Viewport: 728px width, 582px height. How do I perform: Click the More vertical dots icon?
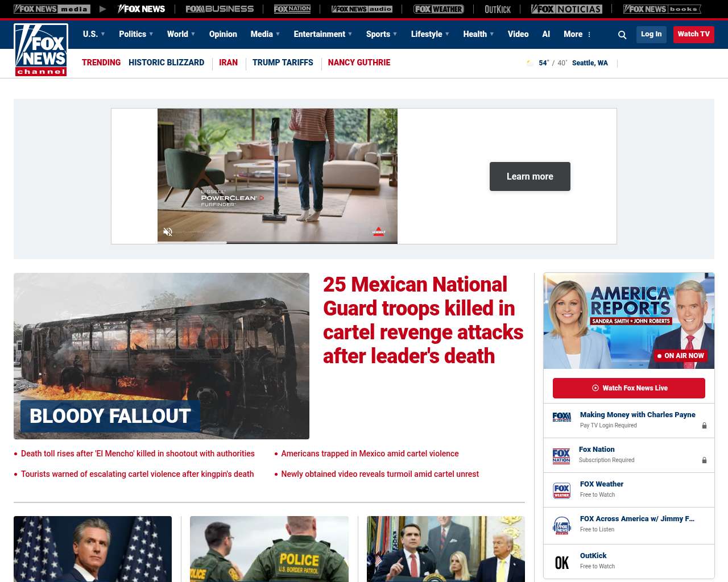tap(589, 35)
